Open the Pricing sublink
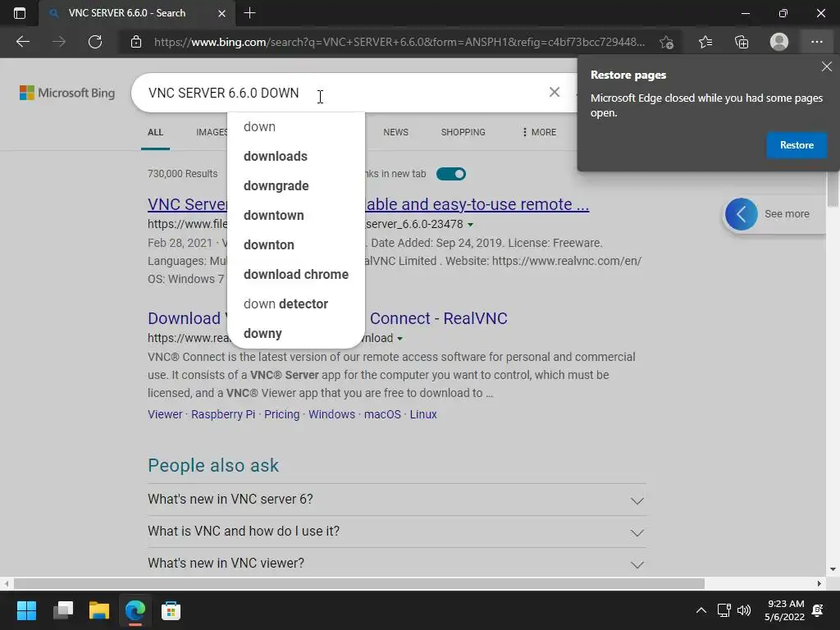The image size is (840, 630). (x=282, y=414)
